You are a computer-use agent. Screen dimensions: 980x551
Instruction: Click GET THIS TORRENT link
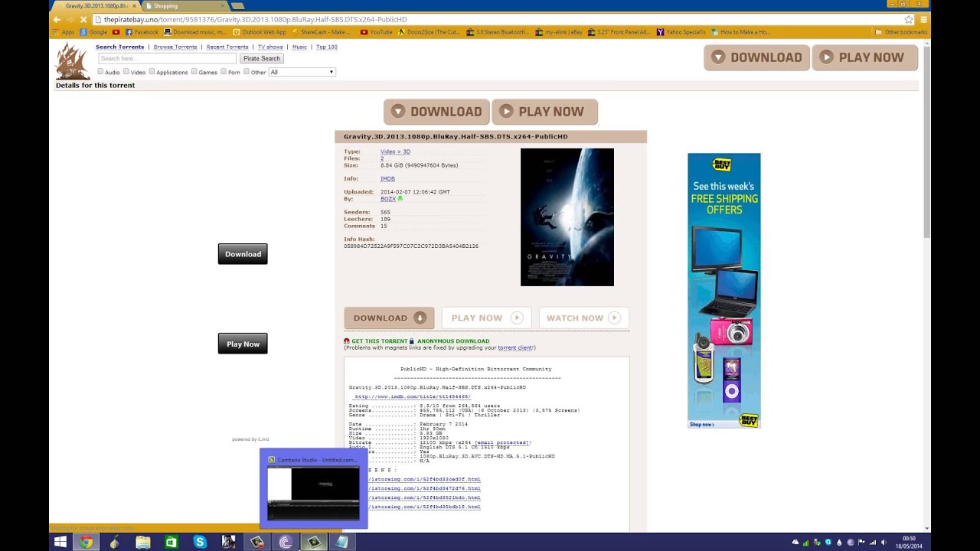[380, 341]
